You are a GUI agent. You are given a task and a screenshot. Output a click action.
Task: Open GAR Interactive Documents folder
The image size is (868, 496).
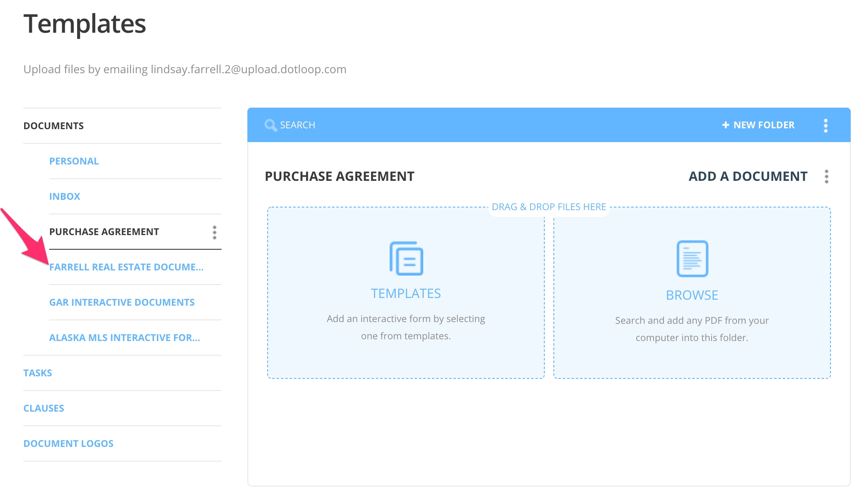122,302
